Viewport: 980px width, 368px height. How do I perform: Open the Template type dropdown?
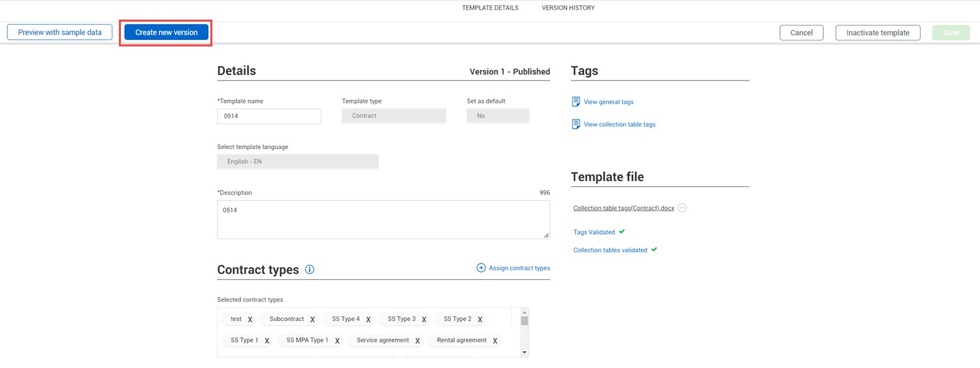tap(393, 116)
